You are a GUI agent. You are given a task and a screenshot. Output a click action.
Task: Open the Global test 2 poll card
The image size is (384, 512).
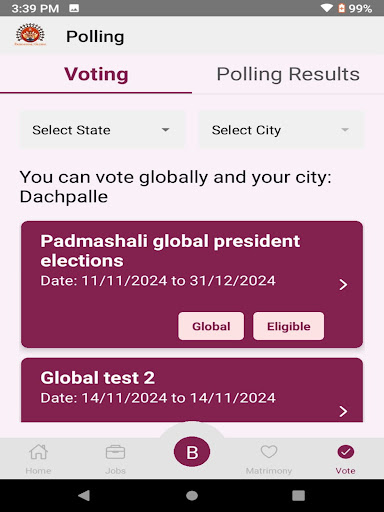192,390
